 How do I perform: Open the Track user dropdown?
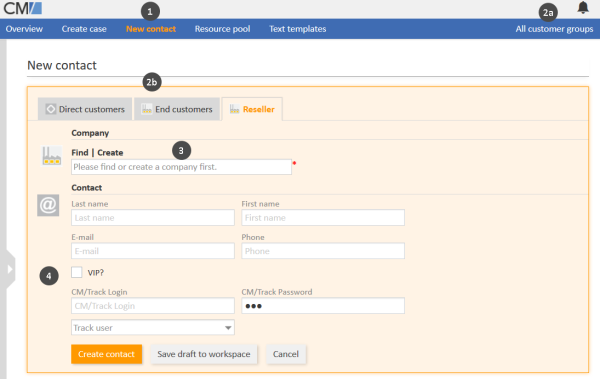[153, 328]
